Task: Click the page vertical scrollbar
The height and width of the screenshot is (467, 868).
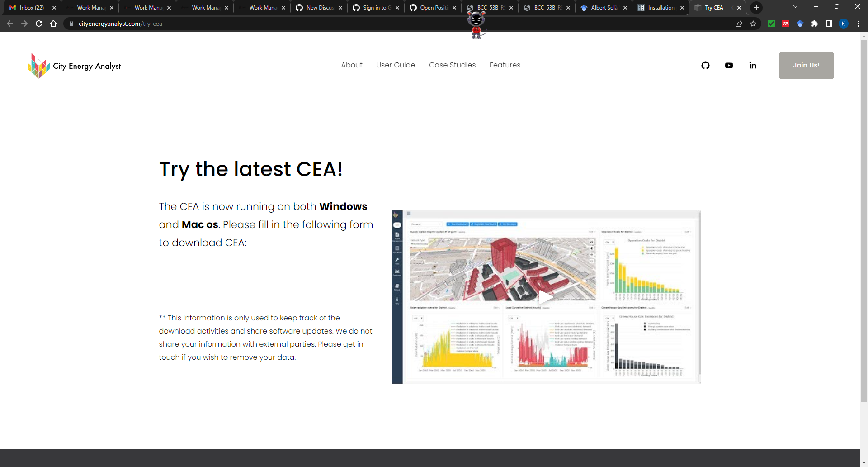Action: tap(864, 220)
